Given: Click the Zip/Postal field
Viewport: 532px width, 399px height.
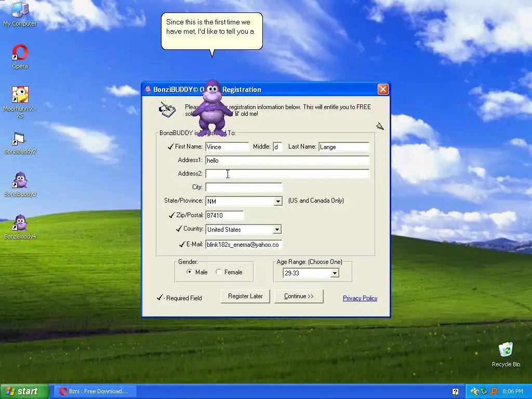Looking at the screenshot, I should (224, 215).
